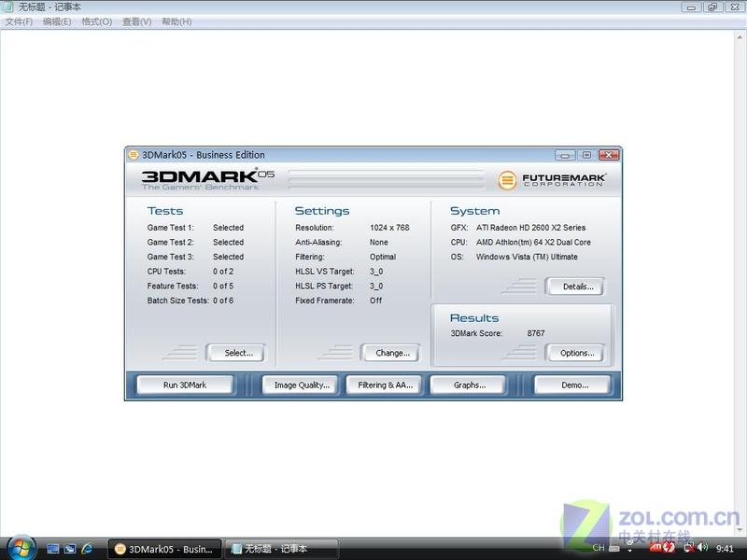Click the CH language indicator in tray

pos(599,548)
